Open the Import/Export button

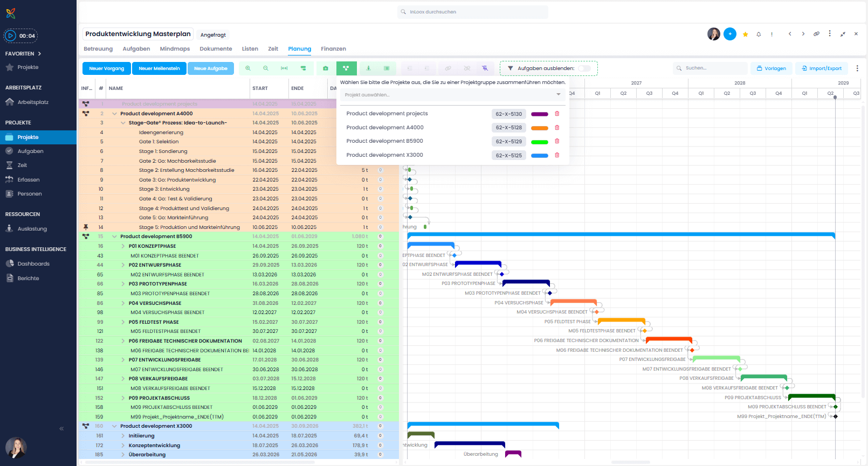point(821,68)
